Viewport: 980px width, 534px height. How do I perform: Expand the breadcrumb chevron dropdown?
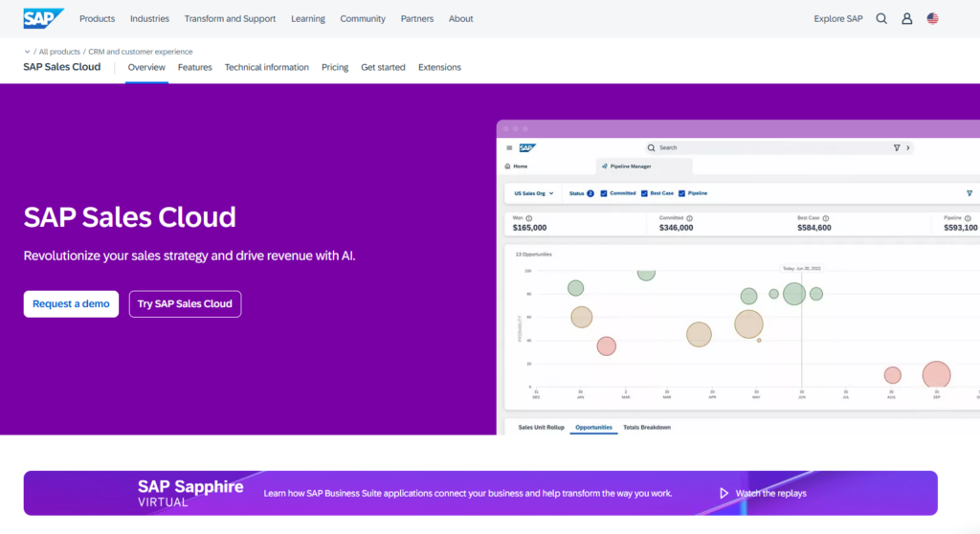click(27, 52)
